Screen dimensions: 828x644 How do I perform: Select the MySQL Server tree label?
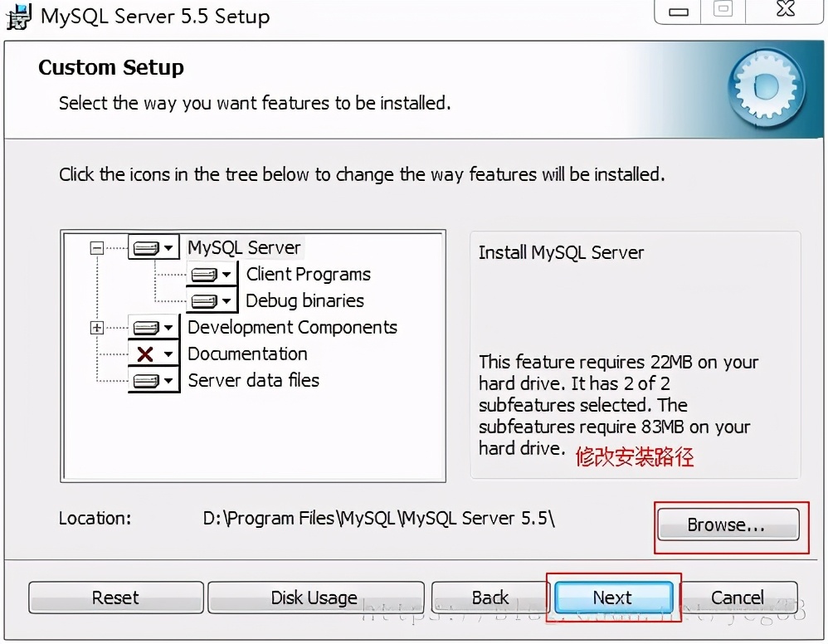pos(244,247)
